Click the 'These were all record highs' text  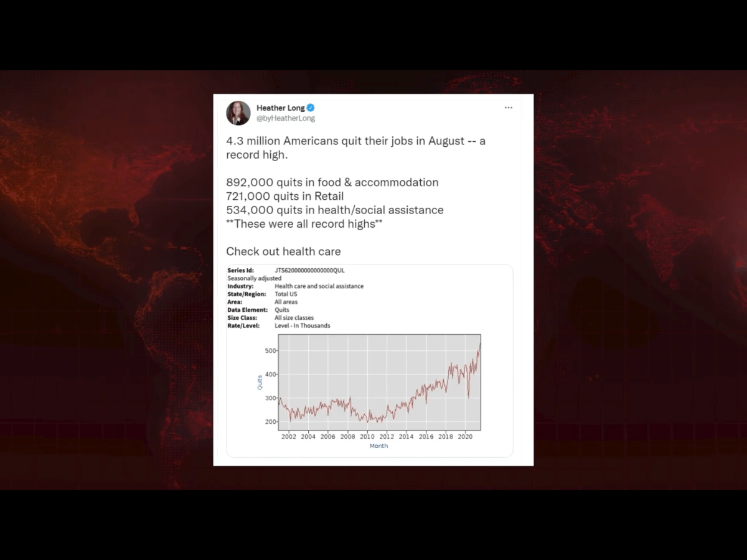pyautogui.click(x=304, y=224)
